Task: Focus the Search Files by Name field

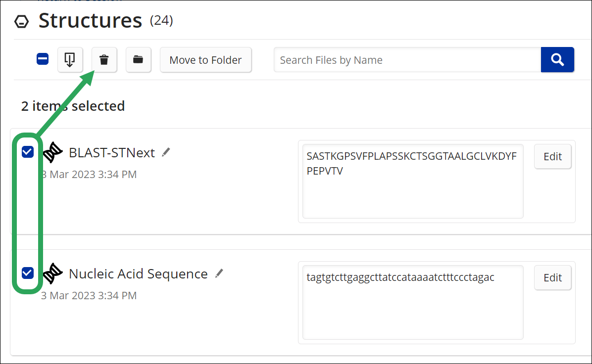Action: 407,60
